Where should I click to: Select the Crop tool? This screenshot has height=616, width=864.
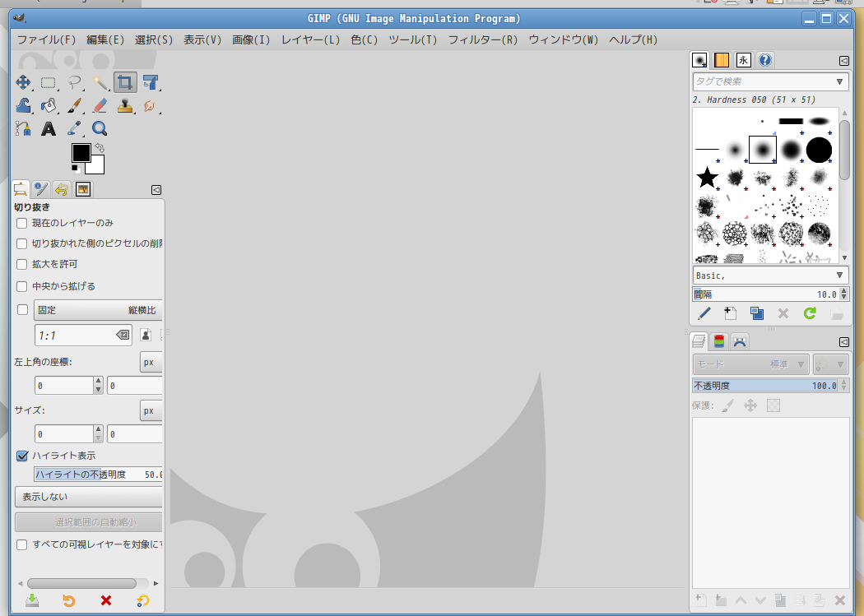125,82
